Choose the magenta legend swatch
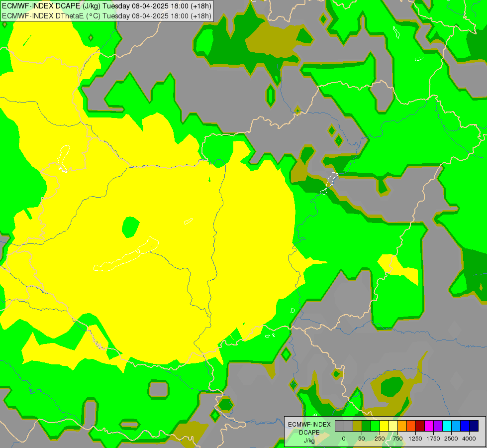 pyautogui.click(x=429, y=426)
